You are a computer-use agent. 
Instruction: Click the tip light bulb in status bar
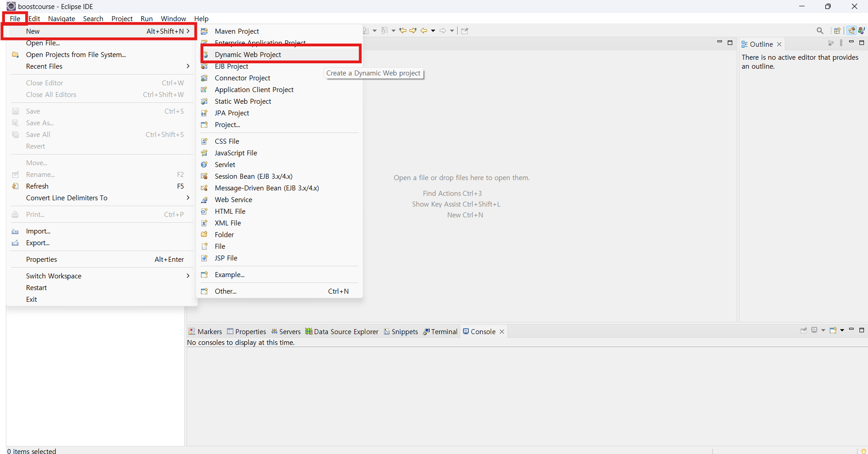864,451
